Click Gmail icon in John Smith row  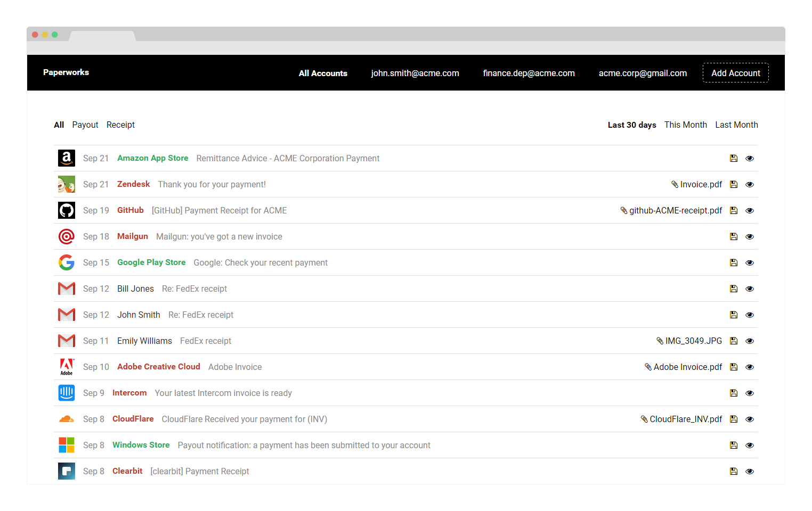(x=67, y=315)
